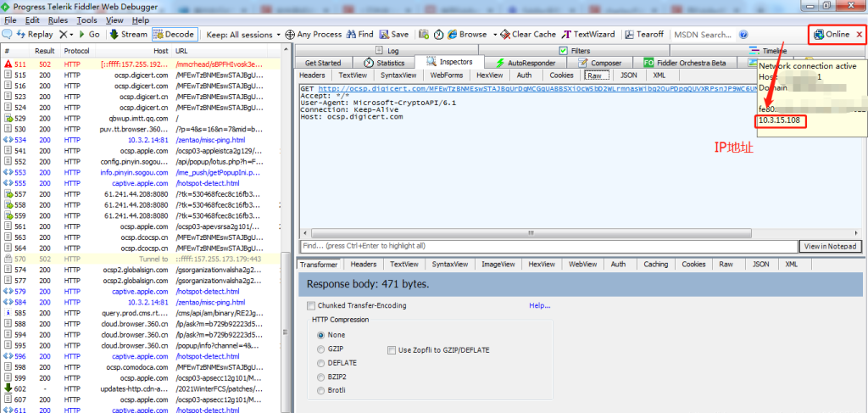868x413 pixels.
Task: Click the Find text input field
Action: (548, 246)
